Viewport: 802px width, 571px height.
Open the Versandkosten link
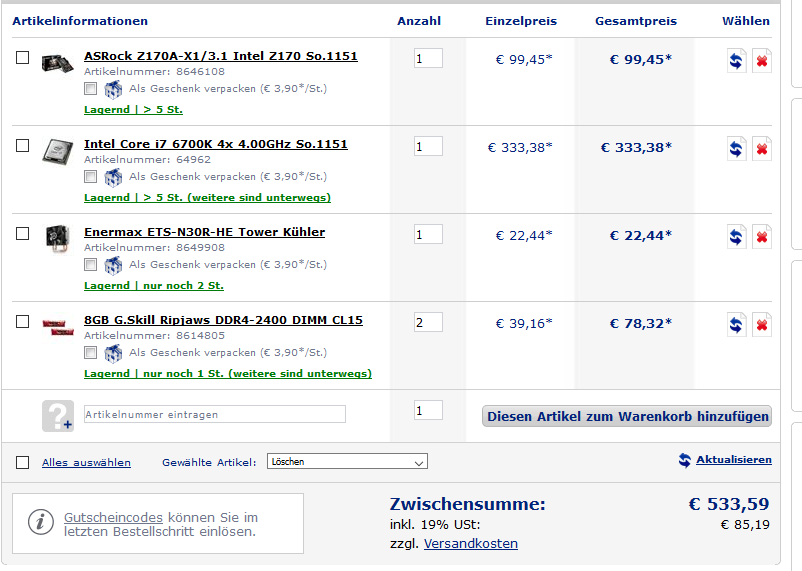[x=471, y=543]
